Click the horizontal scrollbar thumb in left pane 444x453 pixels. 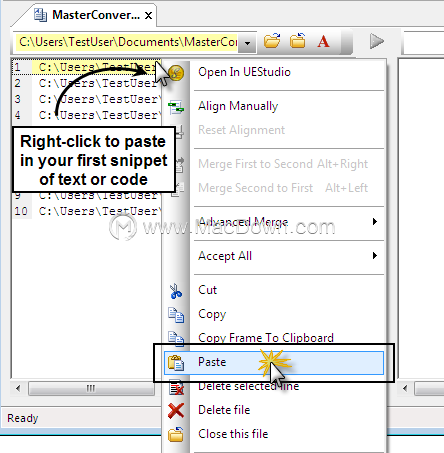(91, 388)
